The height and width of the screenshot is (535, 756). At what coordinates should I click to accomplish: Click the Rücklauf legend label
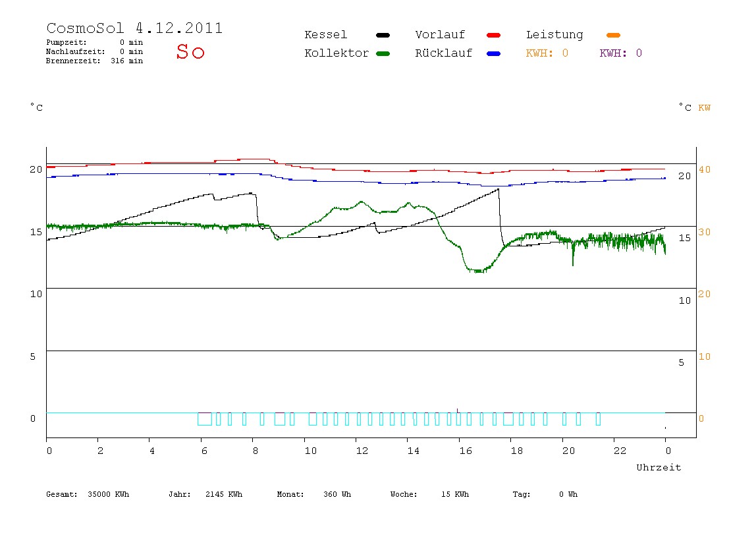tap(444, 53)
